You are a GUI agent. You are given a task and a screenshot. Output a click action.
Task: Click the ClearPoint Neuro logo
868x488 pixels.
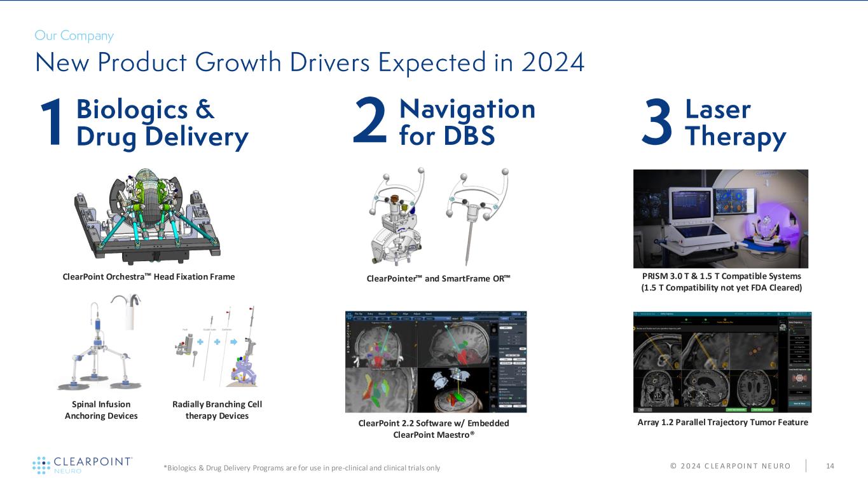tap(83, 465)
